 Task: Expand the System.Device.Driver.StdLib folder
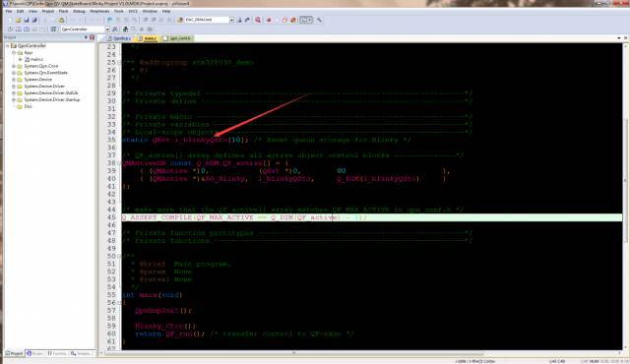(14, 93)
